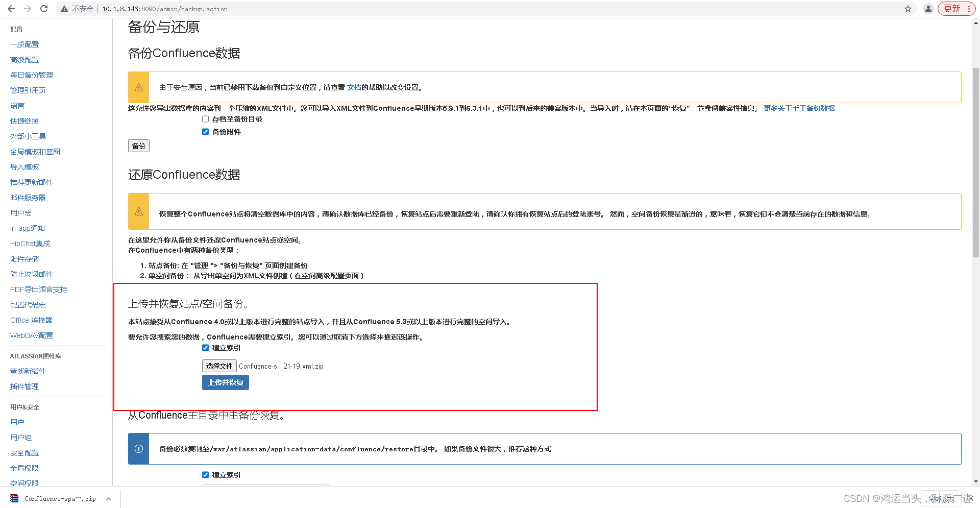Select PDF导出语言支持 sidebar link
The height and width of the screenshot is (508, 980).
click(x=39, y=289)
